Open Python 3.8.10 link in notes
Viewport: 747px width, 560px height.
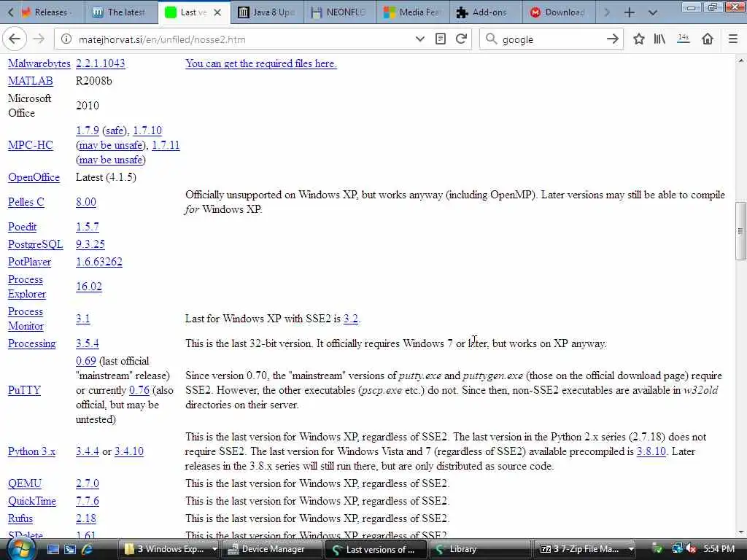pyautogui.click(x=651, y=451)
